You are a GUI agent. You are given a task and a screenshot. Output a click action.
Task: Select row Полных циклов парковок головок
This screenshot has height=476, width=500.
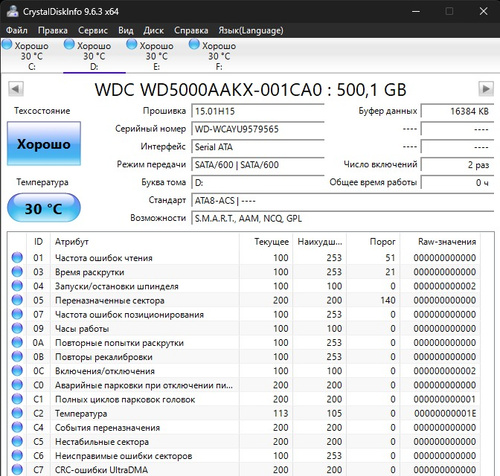pos(244,399)
